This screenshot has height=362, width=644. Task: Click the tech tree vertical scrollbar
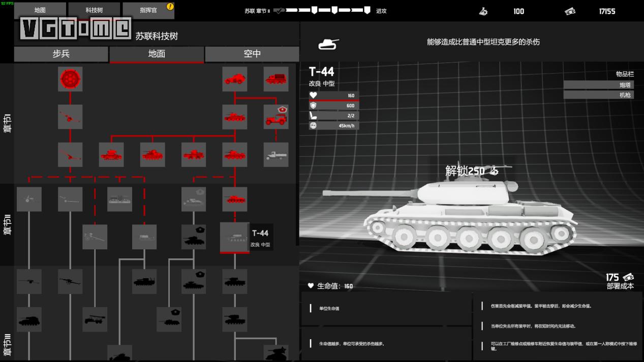[x=298, y=154]
